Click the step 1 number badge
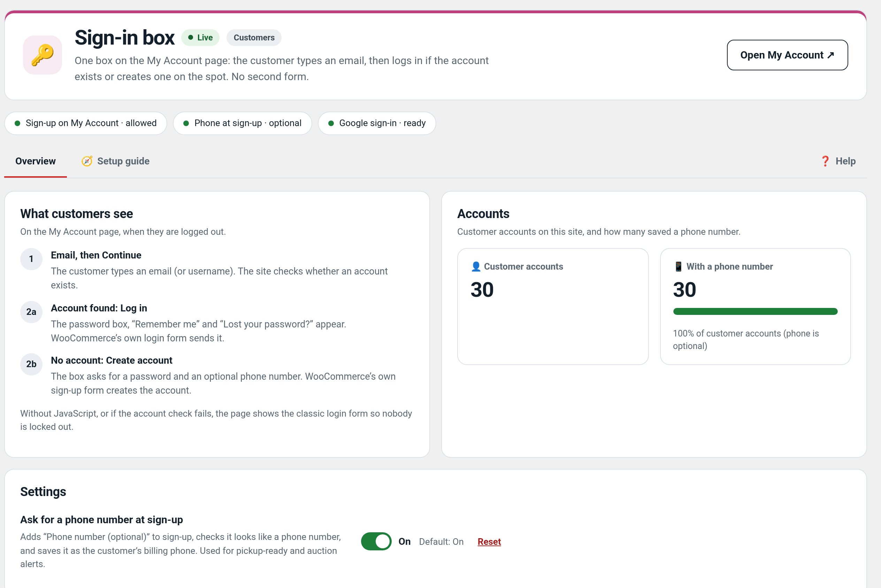 pos(31,259)
